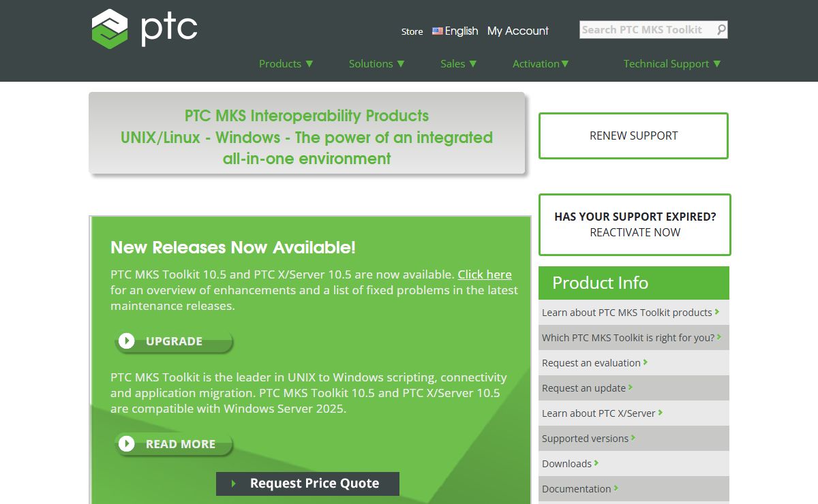Expand the Activation menu
This screenshot has height=504, width=818.
pos(541,63)
